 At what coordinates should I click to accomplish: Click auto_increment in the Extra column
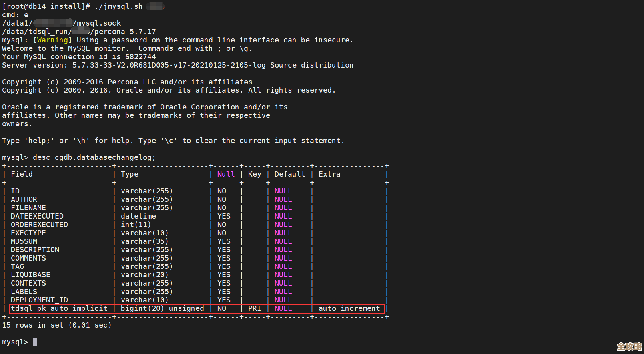tap(349, 308)
